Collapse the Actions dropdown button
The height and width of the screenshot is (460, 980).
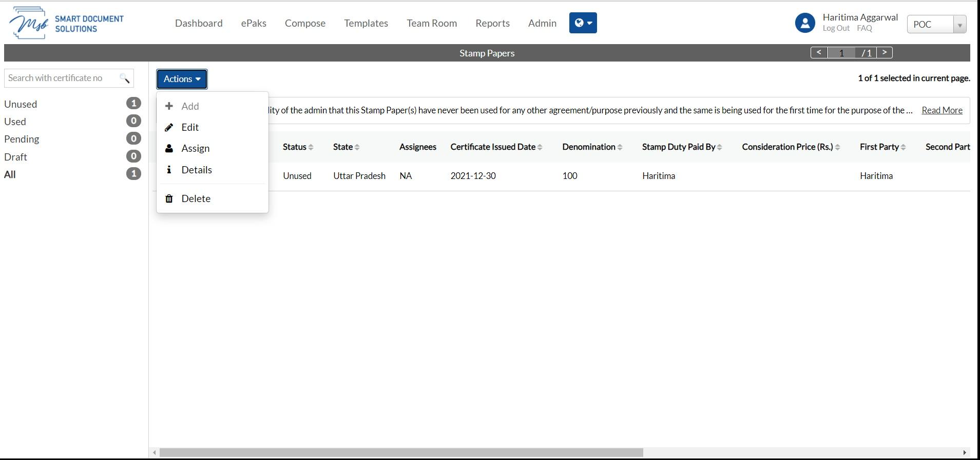pos(182,79)
